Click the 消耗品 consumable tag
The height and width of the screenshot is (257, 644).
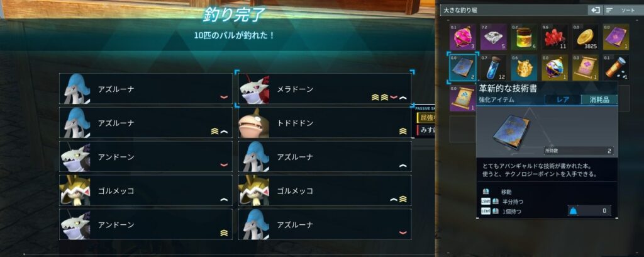click(x=599, y=100)
